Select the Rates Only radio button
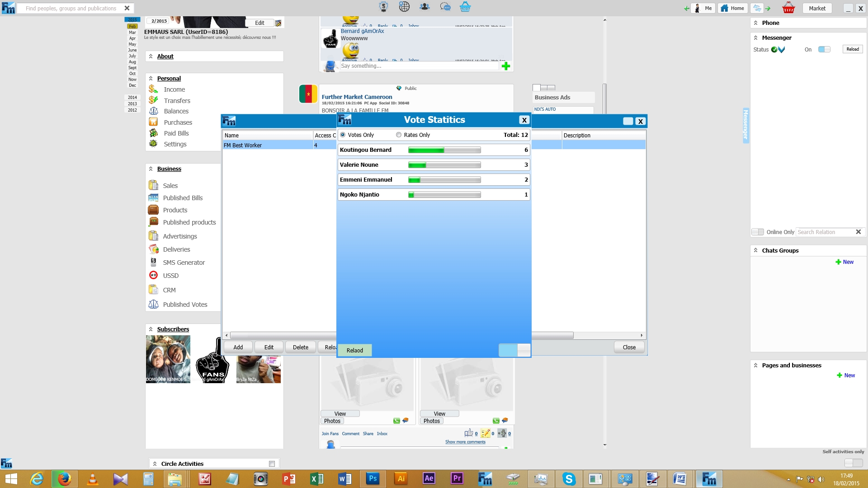Screen dimensions: 868x488 399,135
